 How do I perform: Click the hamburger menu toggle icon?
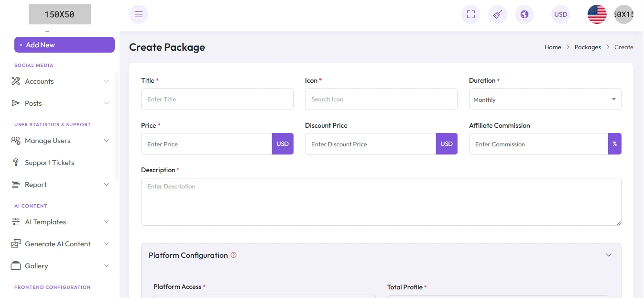(x=139, y=14)
